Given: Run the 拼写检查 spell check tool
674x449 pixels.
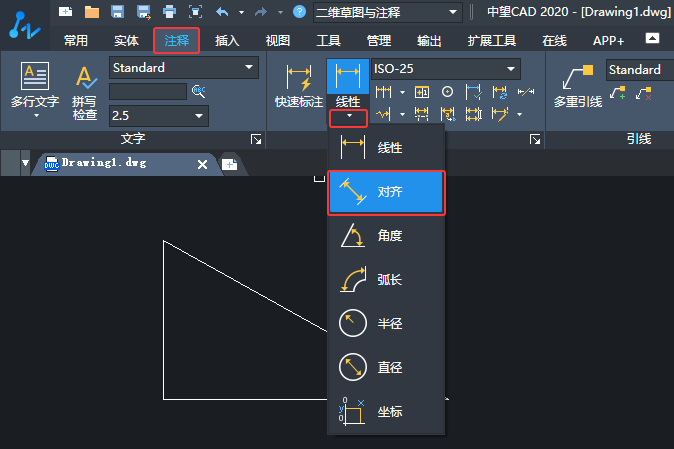Looking at the screenshot, I should pyautogui.click(x=85, y=92).
